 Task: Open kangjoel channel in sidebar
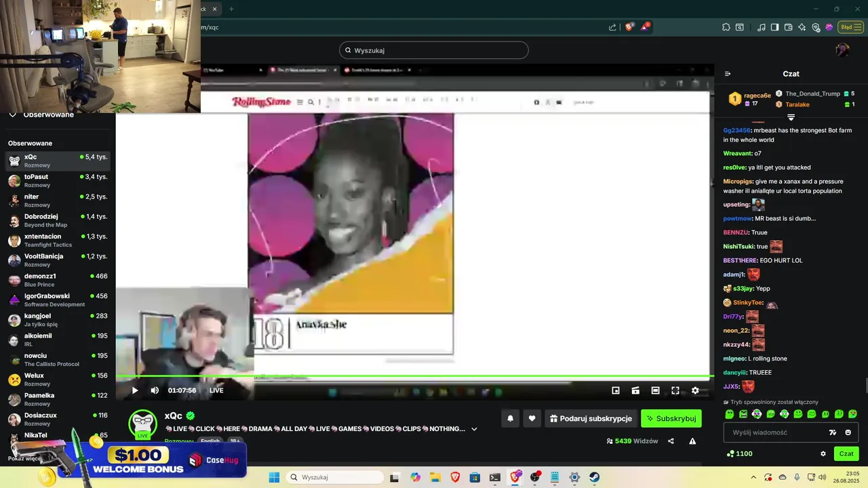pyautogui.click(x=58, y=320)
